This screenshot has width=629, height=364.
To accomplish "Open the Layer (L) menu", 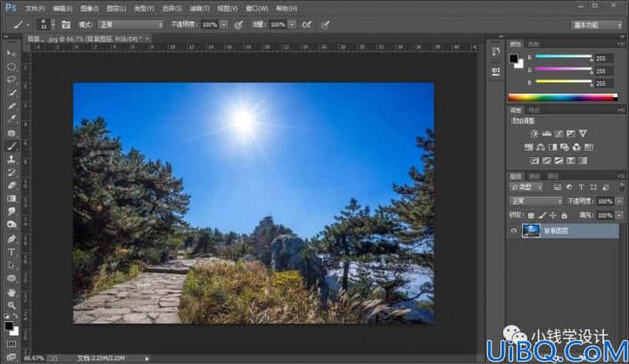I will click(x=116, y=8).
